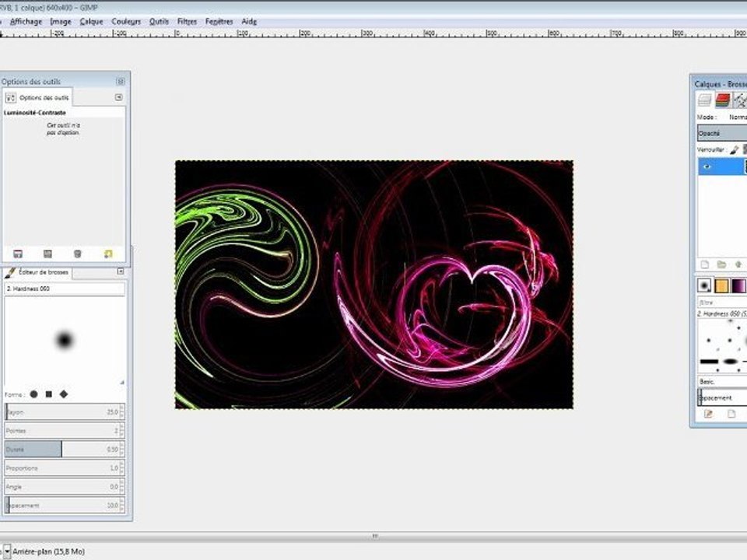Image resolution: width=747 pixels, height=560 pixels.
Task: Adjust the brush Espacement slider in Brosses panel
Action: coord(722,397)
